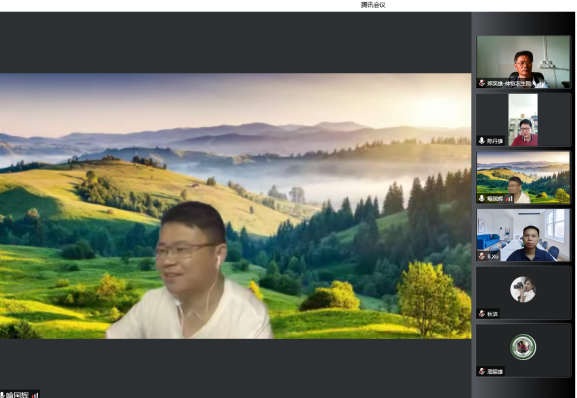Click muted microphone icon on top participant tile

(482, 83)
